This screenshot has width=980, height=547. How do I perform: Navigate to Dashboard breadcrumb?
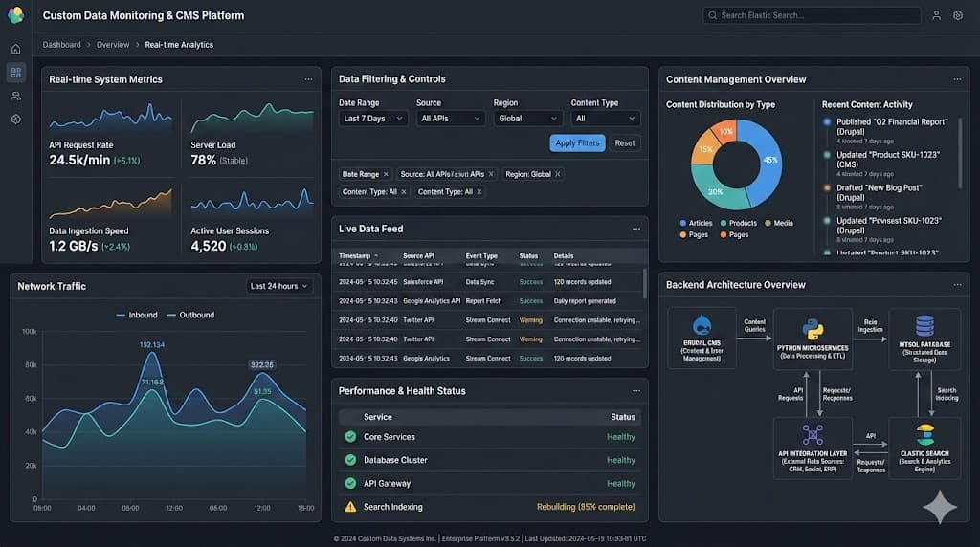point(61,45)
